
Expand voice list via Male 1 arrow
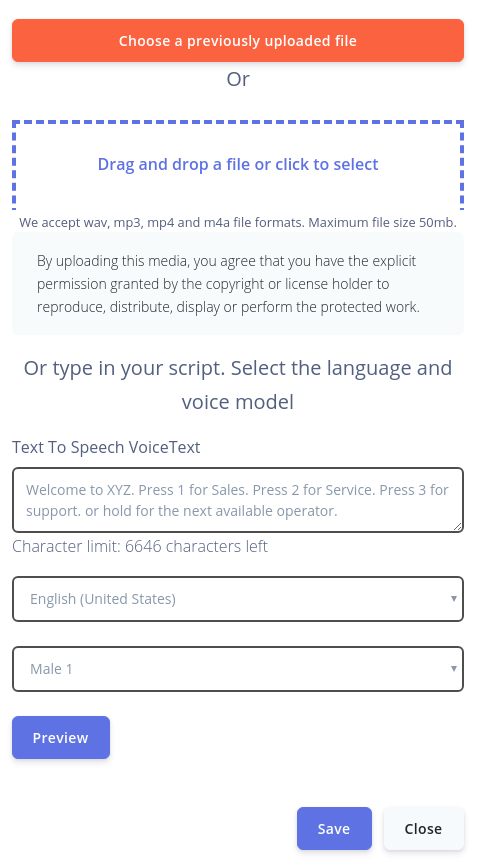tap(453, 669)
